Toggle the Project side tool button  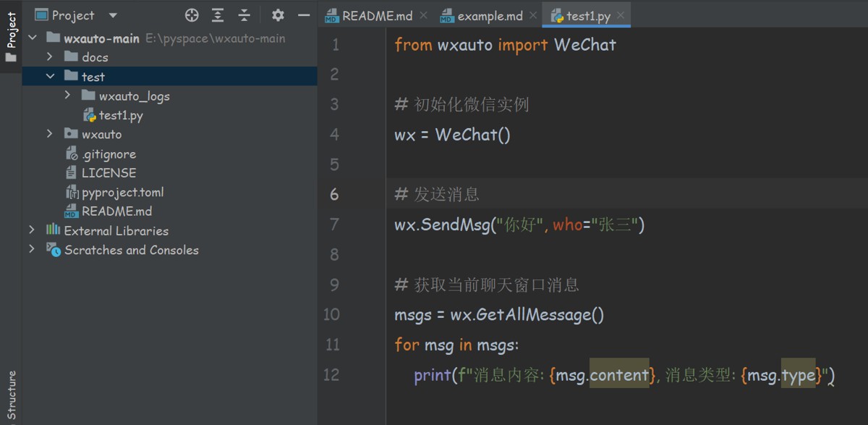pyautogui.click(x=11, y=36)
